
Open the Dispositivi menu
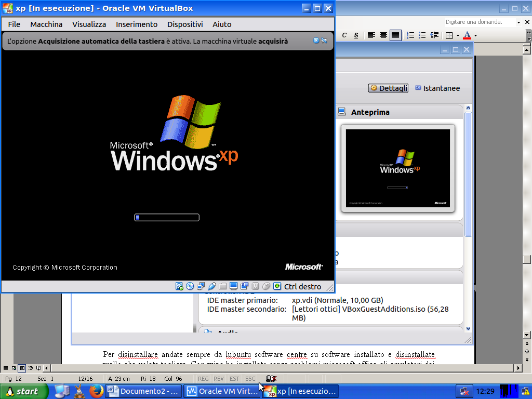pyautogui.click(x=185, y=24)
